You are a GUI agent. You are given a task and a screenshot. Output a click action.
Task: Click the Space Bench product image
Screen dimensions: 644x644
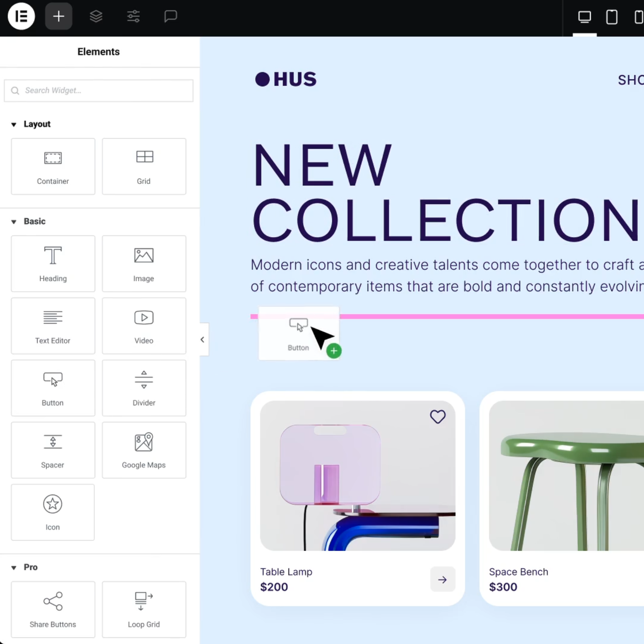(565, 476)
